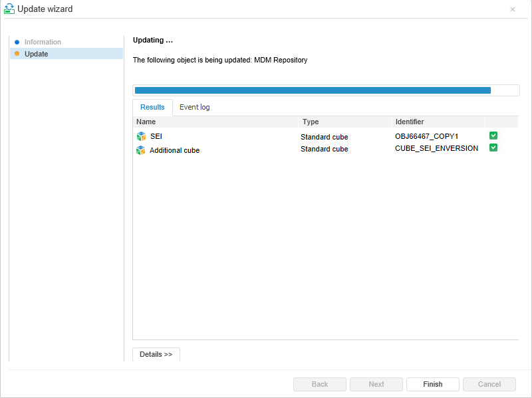Screen dimensions: 532x398
Task: Expand the Details >> section
Action: coord(156,354)
